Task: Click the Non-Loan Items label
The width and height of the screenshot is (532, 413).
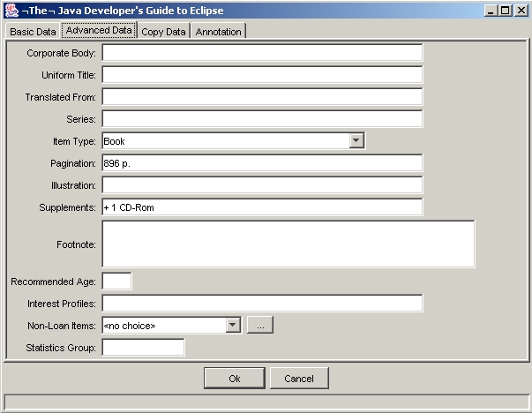Action: [x=62, y=326]
